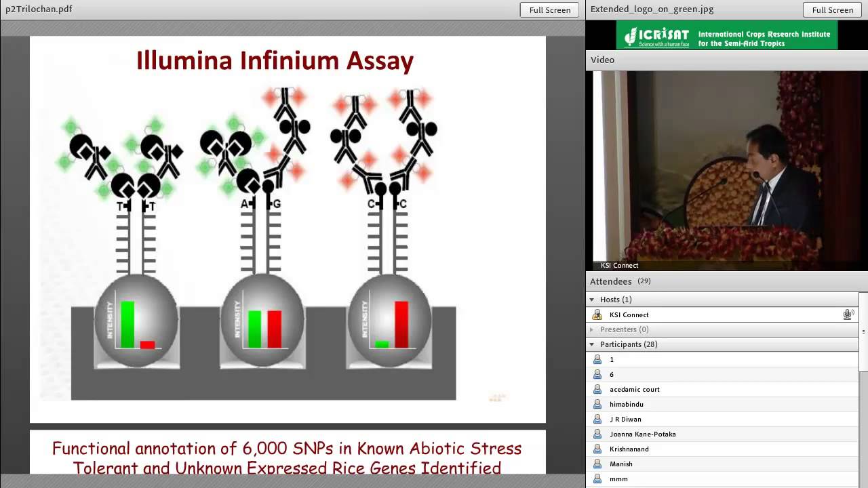
Task: Click the user icon beside himabindu
Action: [x=597, y=404]
